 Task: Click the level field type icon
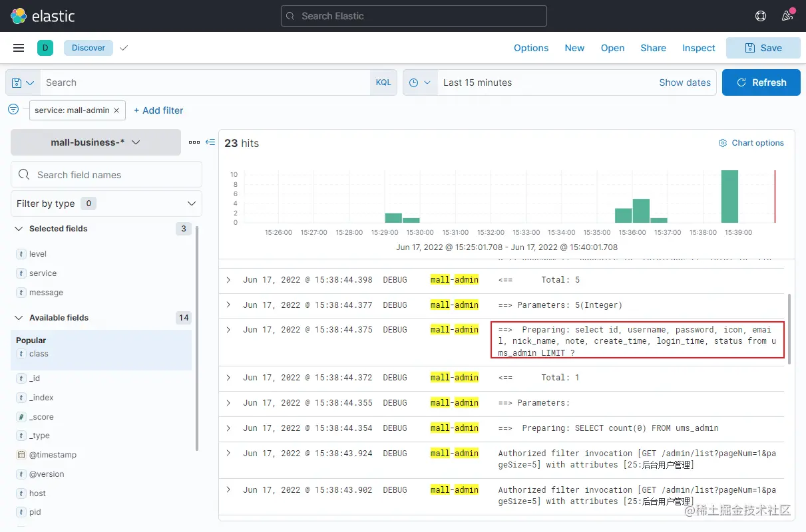tap(21, 254)
